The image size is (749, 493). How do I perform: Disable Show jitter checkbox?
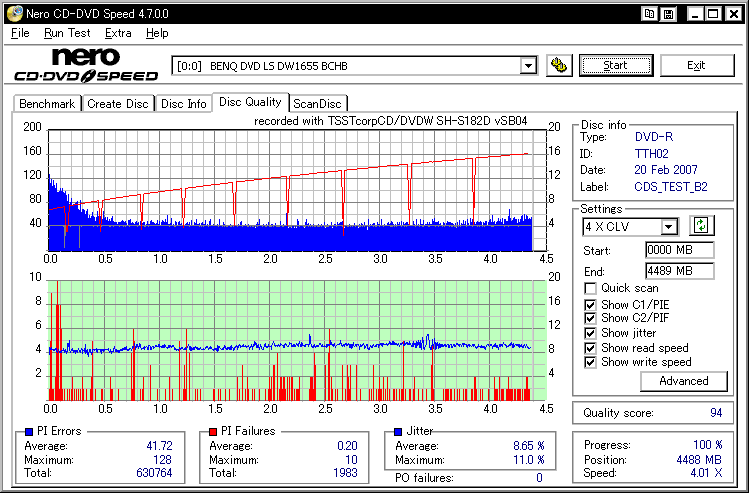tap(590, 333)
